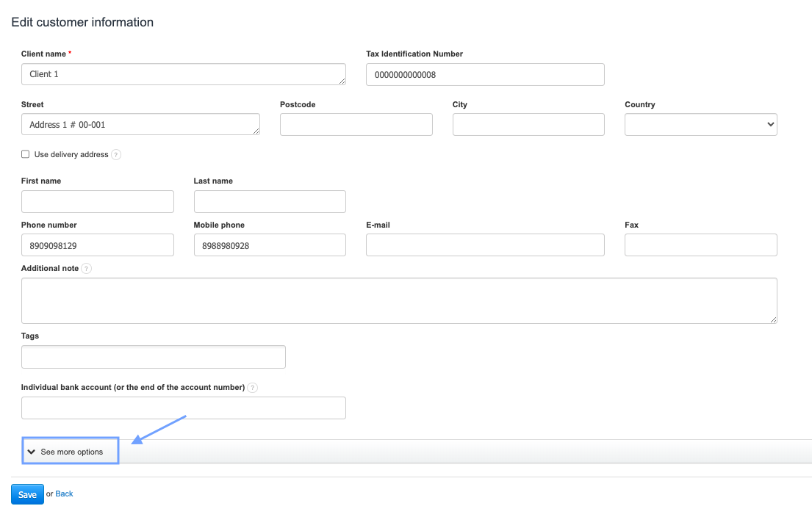Open the Country dropdown
The image size is (812, 517).
tap(700, 125)
